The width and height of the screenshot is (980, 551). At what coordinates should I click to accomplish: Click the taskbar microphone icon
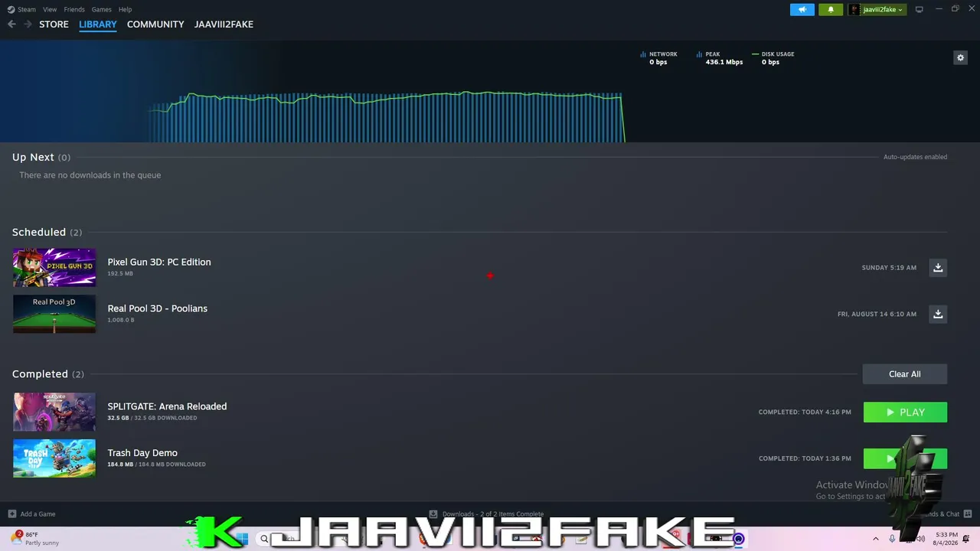[x=892, y=539]
